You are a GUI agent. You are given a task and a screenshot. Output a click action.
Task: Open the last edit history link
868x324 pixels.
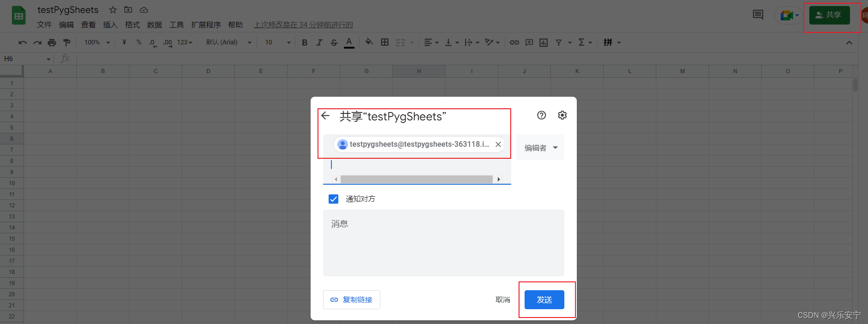[303, 25]
